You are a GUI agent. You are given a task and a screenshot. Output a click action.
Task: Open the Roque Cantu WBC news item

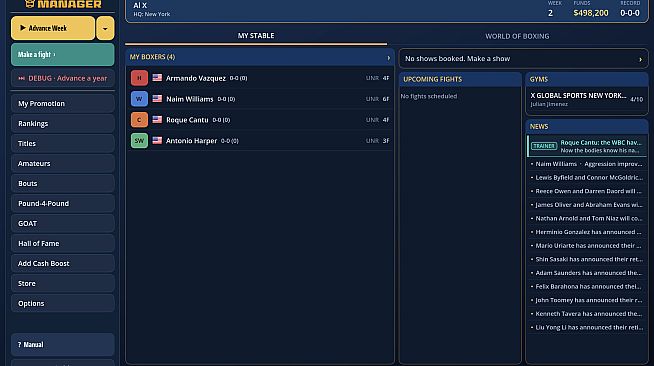(x=587, y=146)
